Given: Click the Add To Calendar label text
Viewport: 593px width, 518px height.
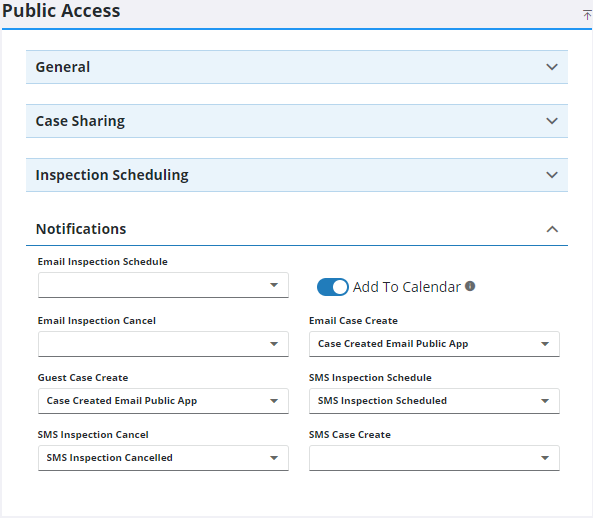Looking at the screenshot, I should click(x=407, y=287).
